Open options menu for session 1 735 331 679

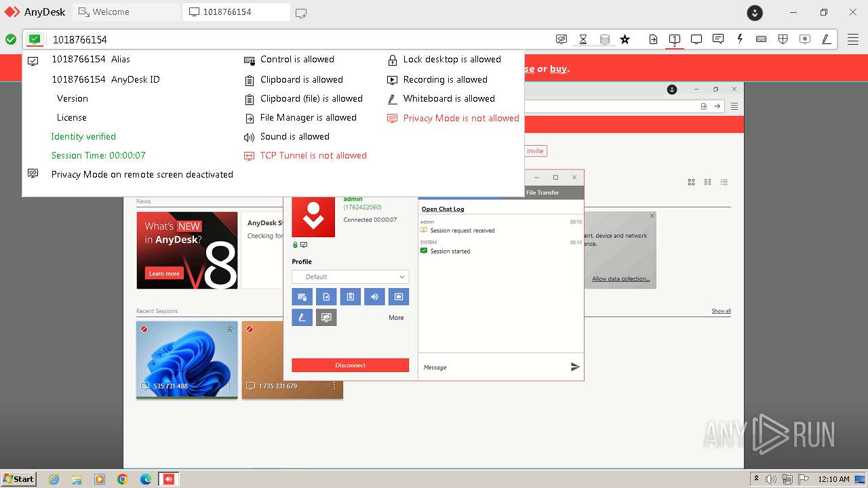pyautogui.click(x=334, y=386)
